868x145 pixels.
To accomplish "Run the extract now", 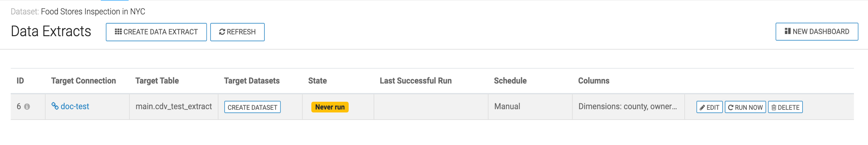I will (x=745, y=107).
